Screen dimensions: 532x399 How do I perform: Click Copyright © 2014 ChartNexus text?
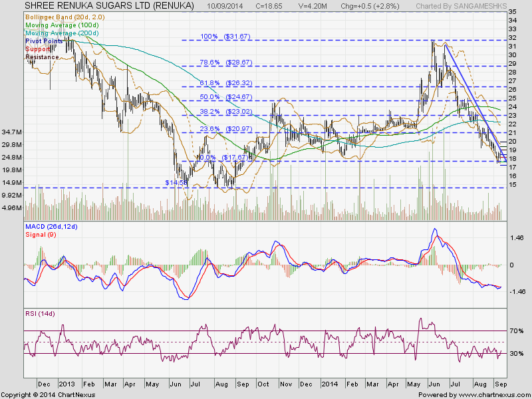tap(48, 395)
